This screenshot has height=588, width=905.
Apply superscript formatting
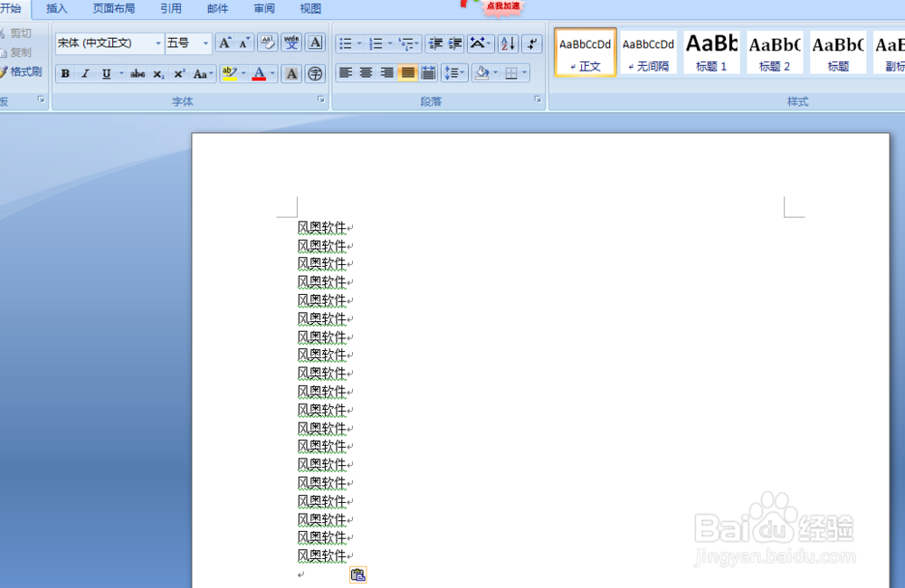179,74
